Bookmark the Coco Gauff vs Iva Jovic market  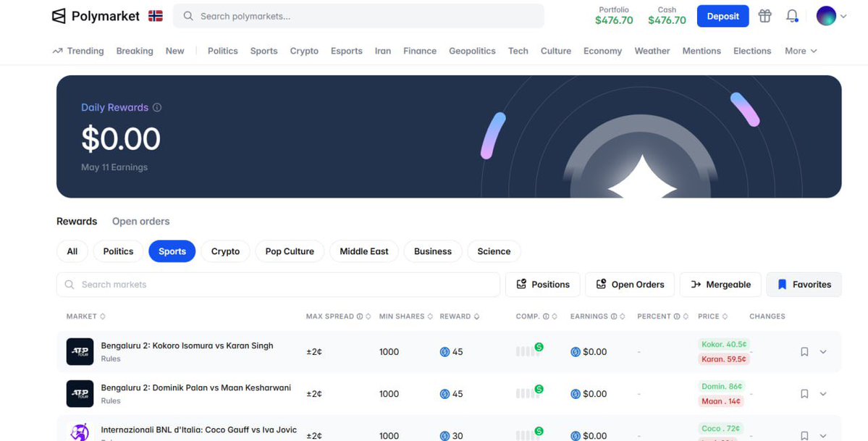804,436
